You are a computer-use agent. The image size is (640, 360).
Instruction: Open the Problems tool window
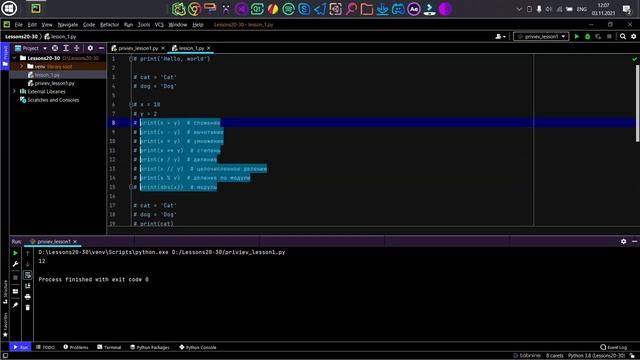tap(76, 347)
